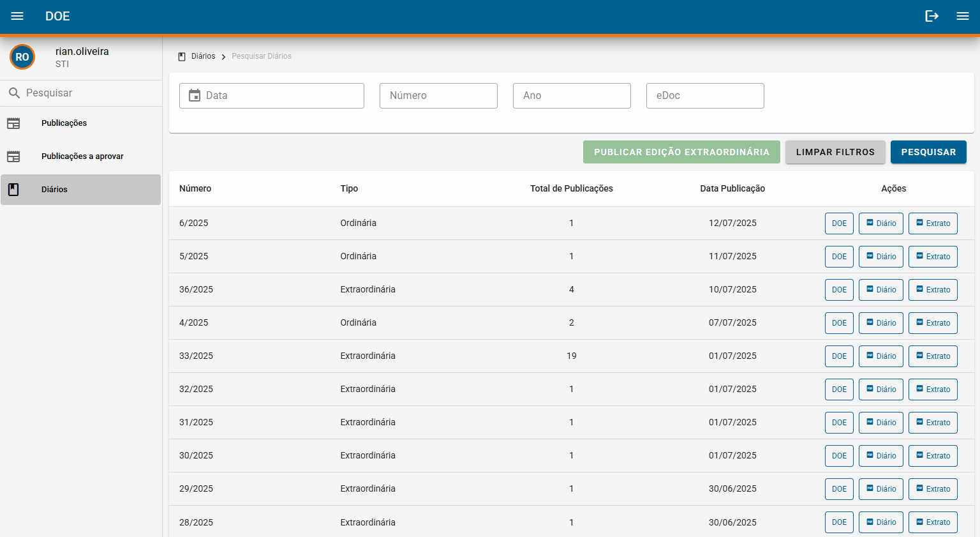Open Diário PDF for edition 6/2025
980x537 pixels.
point(881,223)
